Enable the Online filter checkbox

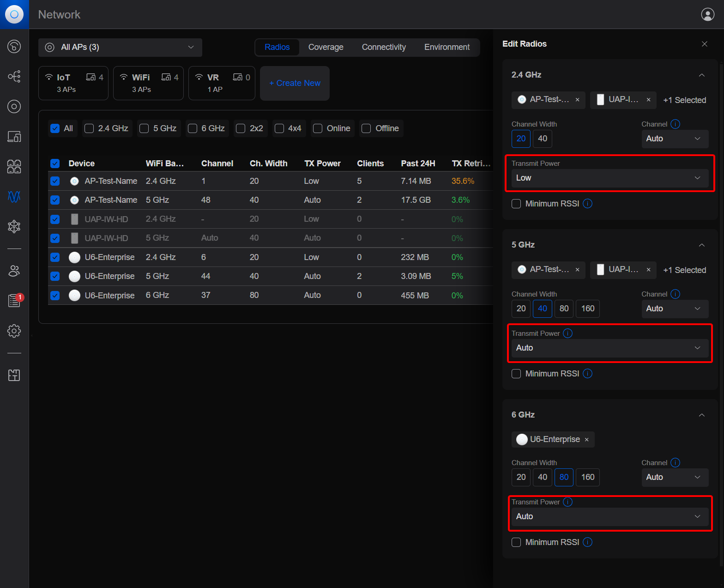(x=318, y=128)
